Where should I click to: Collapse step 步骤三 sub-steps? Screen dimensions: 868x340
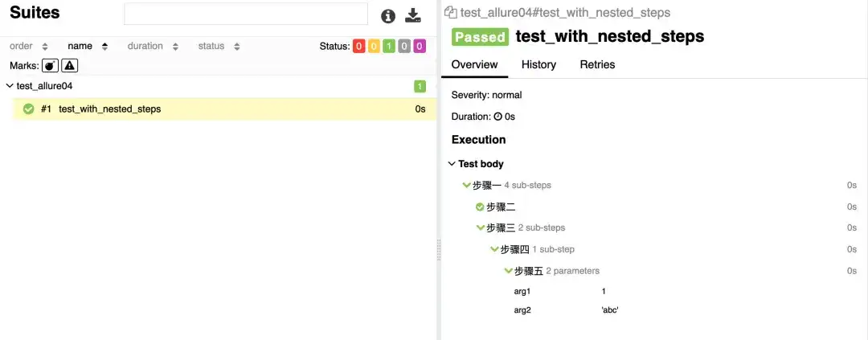click(x=481, y=228)
